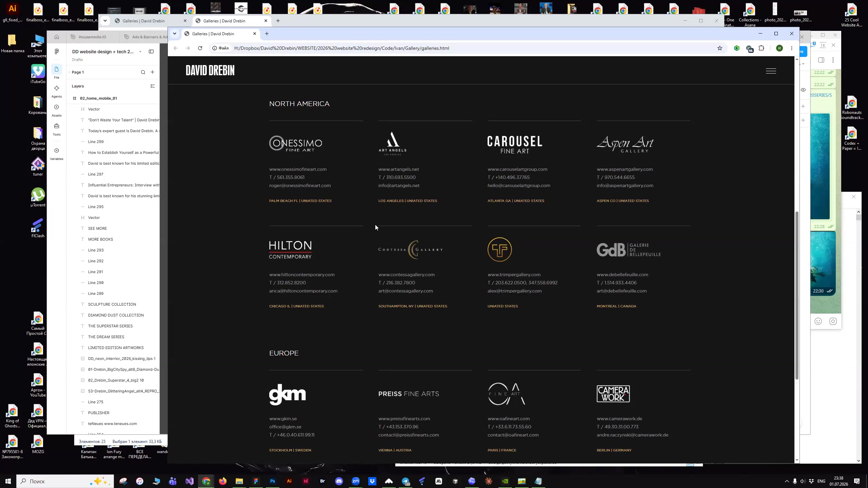Open www.carouselartgroup.com link
Image resolution: width=868 pixels, height=488 pixels.
point(517,169)
